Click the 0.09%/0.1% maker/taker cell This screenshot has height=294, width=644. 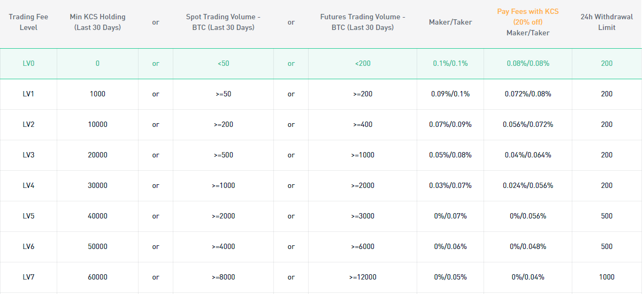coord(450,94)
